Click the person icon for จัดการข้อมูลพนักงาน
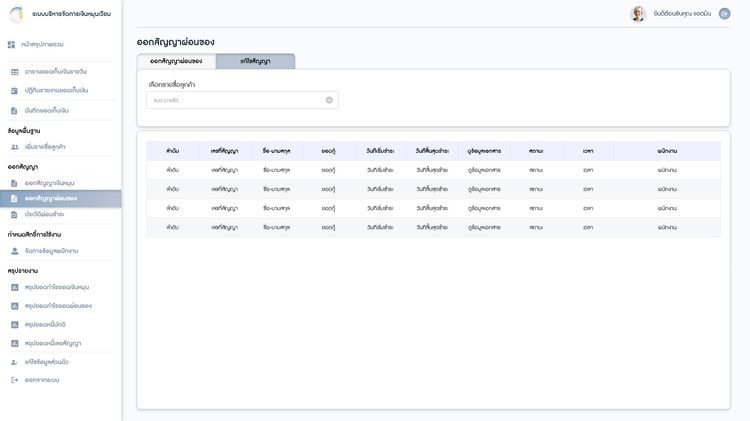 click(x=14, y=250)
